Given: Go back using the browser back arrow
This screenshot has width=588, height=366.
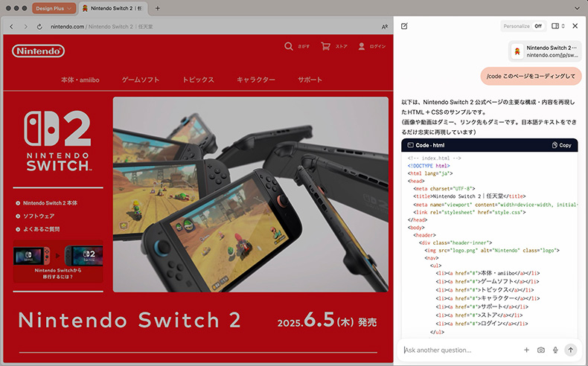Looking at the screenshot, I should 12,27.
